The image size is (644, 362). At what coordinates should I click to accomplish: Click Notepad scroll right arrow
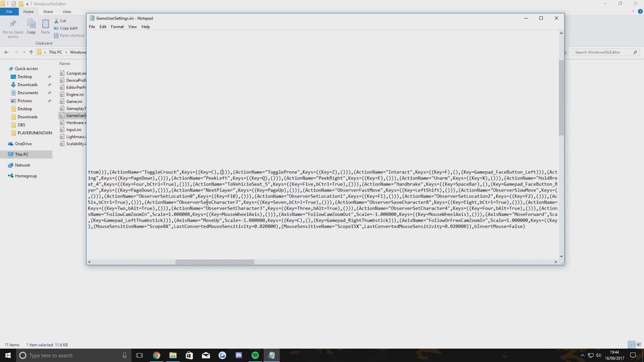coord(556,262)
